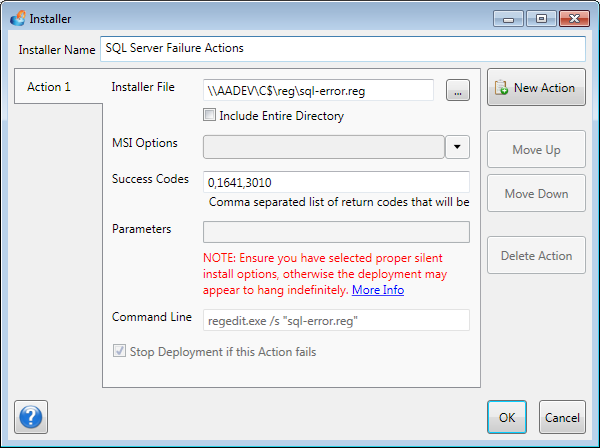
Task: Click the Installer File label
Action: (143, 87)
